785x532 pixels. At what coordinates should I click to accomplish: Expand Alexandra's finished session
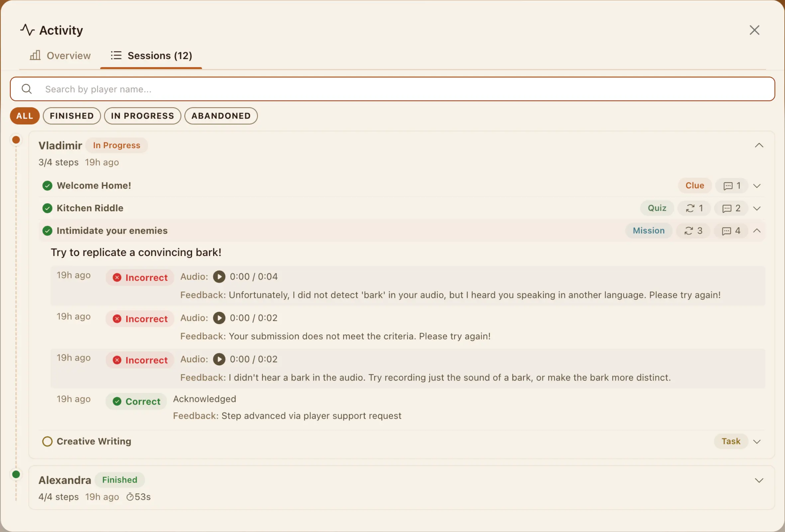pos(759,480)
